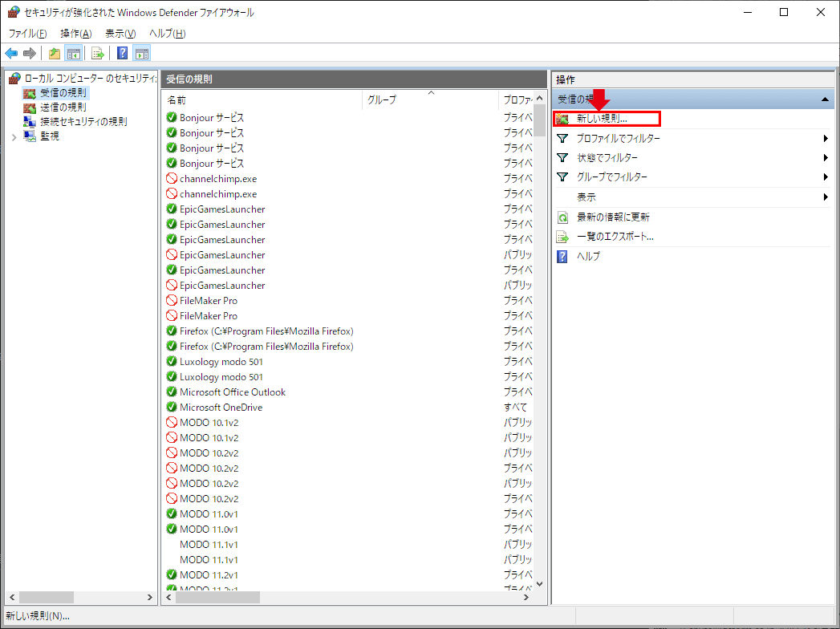Viewport: 840px width, 629px height.
Task: Click the 送信の規則 tree node icon
Action: 30,108
